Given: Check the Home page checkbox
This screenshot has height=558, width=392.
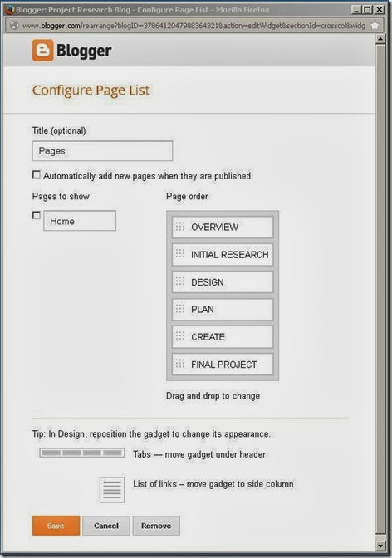Looking at the screenshot, I should (x=36, y=215).
